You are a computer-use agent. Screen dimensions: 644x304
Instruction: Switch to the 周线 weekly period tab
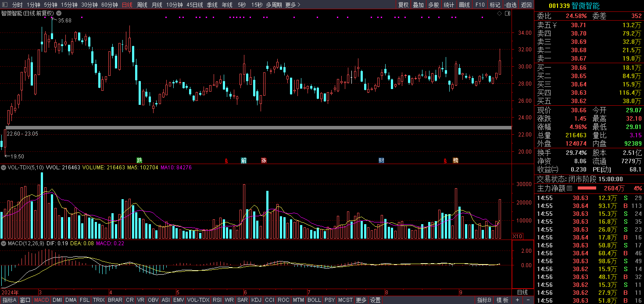coord(142,5)
